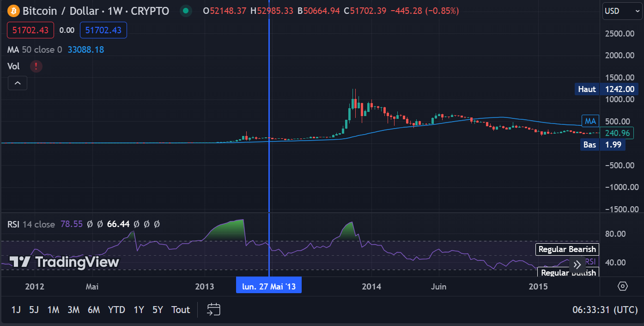
Task: Click the 2500.00 price scale label
Action: point(619,33)
